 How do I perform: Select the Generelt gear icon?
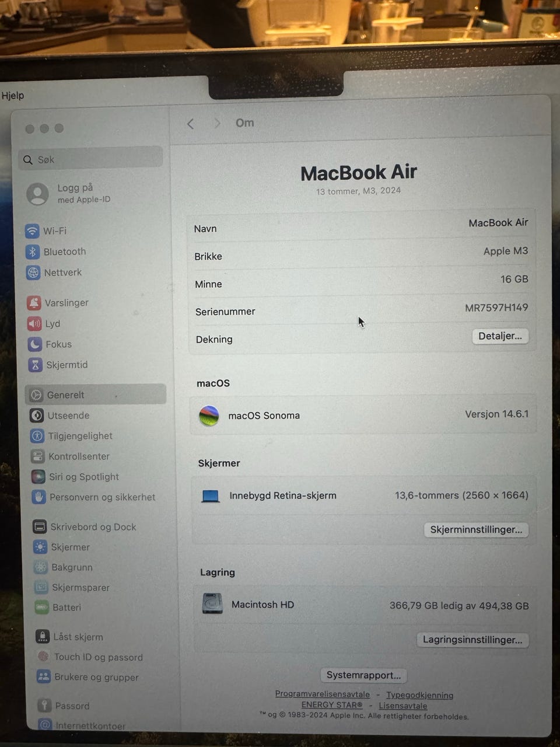pos(36,395)
